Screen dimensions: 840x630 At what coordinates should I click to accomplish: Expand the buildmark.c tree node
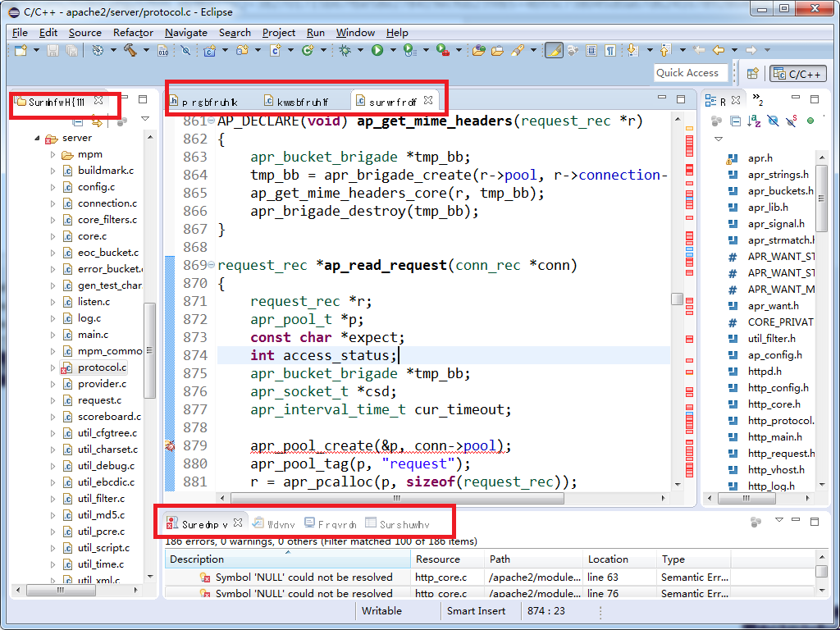tap(52, 171)
